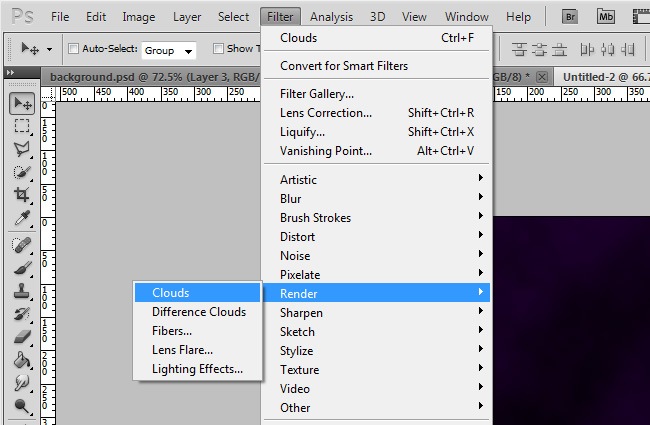Choose Difference Clouds
Image resolution: width=650 pixels, height=425 pixels.
pos(197,311)
